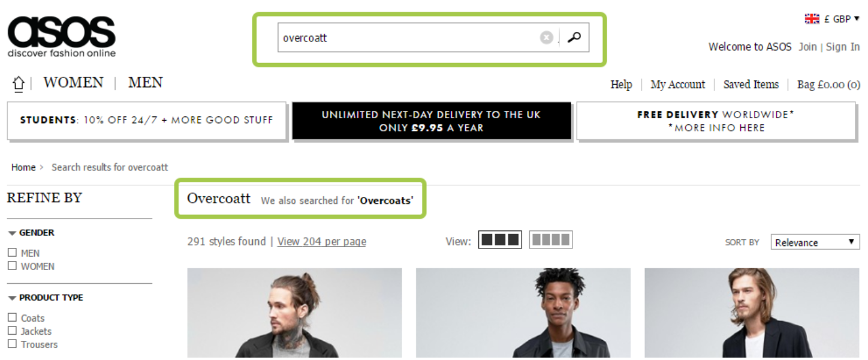Switch to the four-column grid view icon

point(551,240)
